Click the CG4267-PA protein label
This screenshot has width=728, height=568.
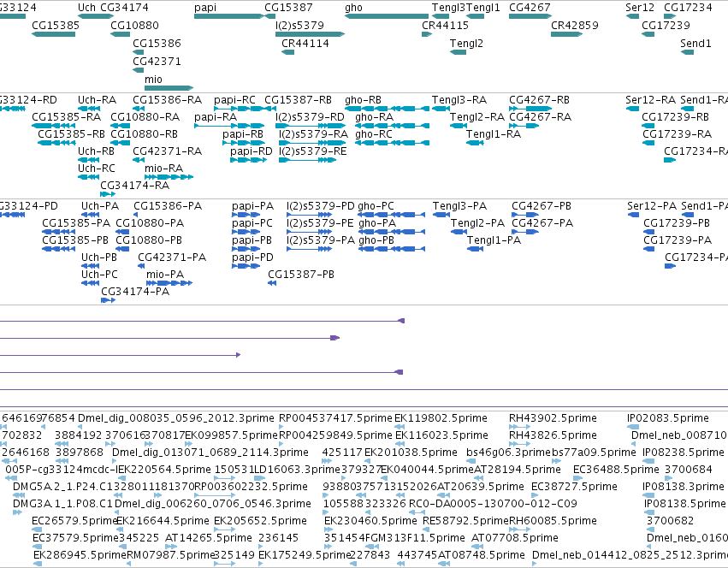(542, 223)
